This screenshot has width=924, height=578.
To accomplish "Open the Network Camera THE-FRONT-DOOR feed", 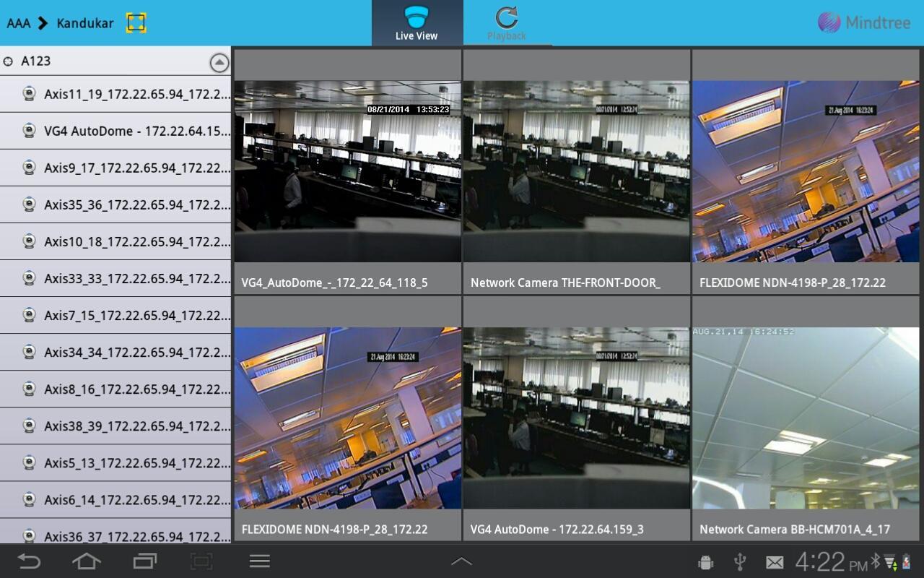I will tap(576, 171).
